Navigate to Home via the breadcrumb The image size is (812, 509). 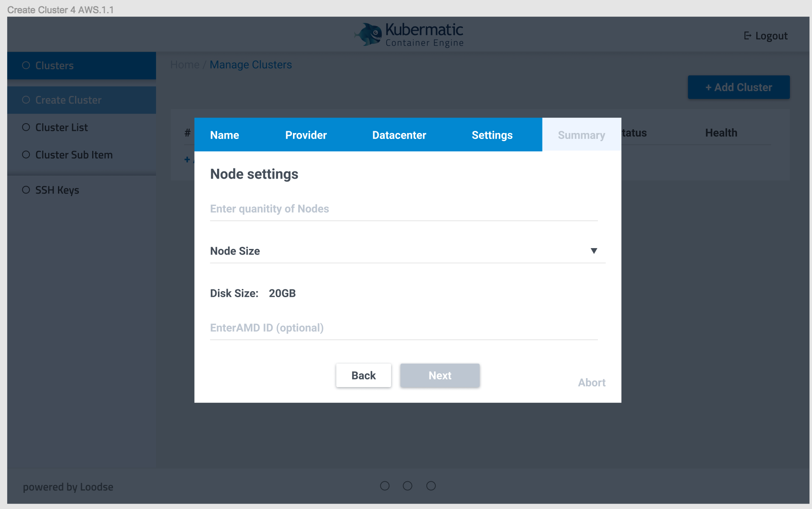pyautogui.click(x=184, y=64)
